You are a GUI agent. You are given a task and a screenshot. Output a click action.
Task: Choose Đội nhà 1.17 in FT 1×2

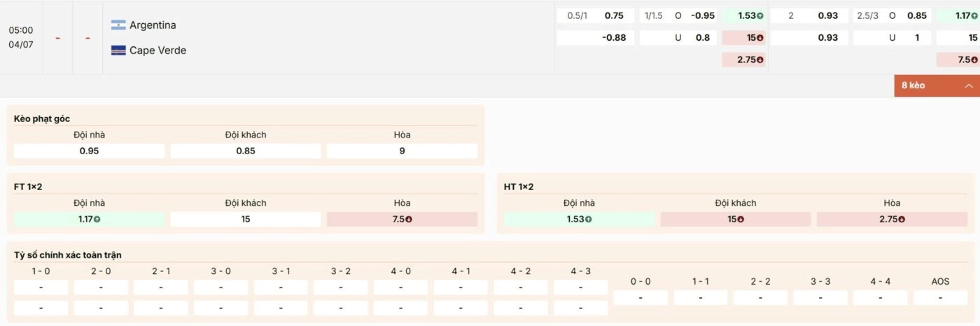89,219
